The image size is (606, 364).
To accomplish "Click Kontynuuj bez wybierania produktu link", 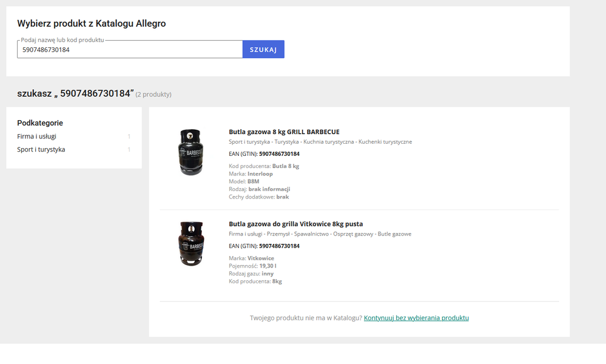I will coord(416,318).
